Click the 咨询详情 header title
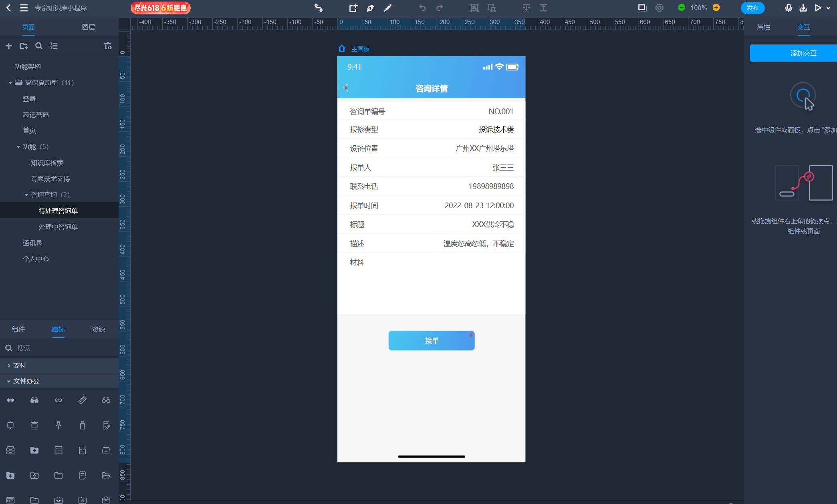Screen dimensions: 837x504 (432, 88)
